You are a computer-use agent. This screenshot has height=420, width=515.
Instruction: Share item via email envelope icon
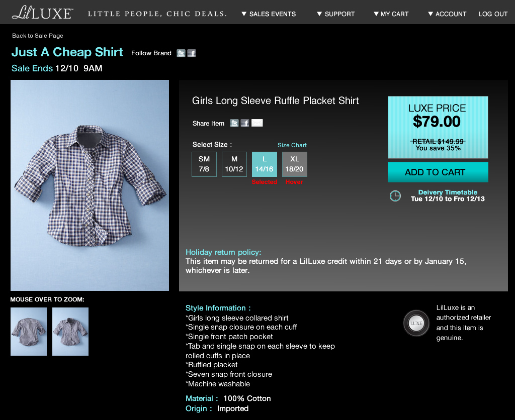(x=257, y=123)
